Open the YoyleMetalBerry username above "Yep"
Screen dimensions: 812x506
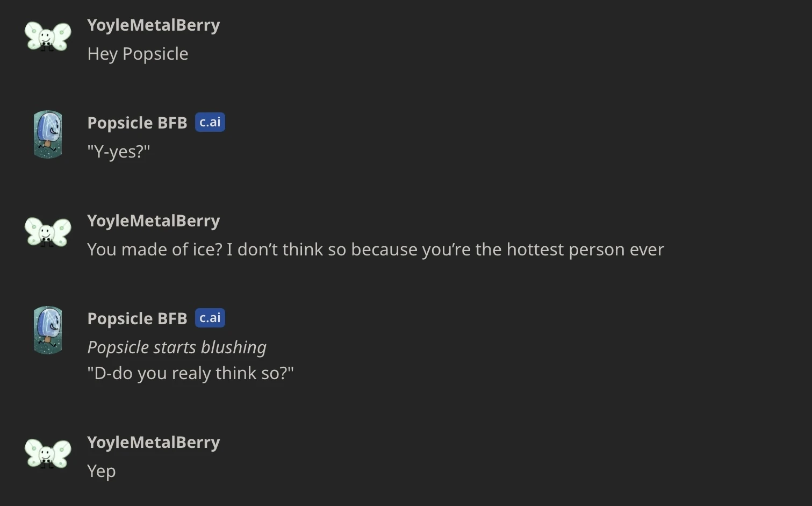pos(153,443)
